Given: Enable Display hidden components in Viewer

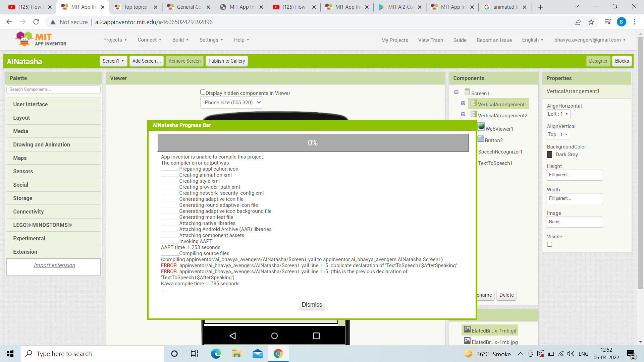Looking at the screenshot, I should tap(203, 92).
